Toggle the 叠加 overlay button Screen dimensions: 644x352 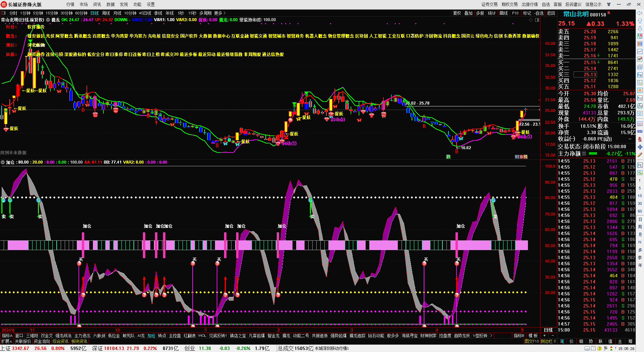[468, 13]
